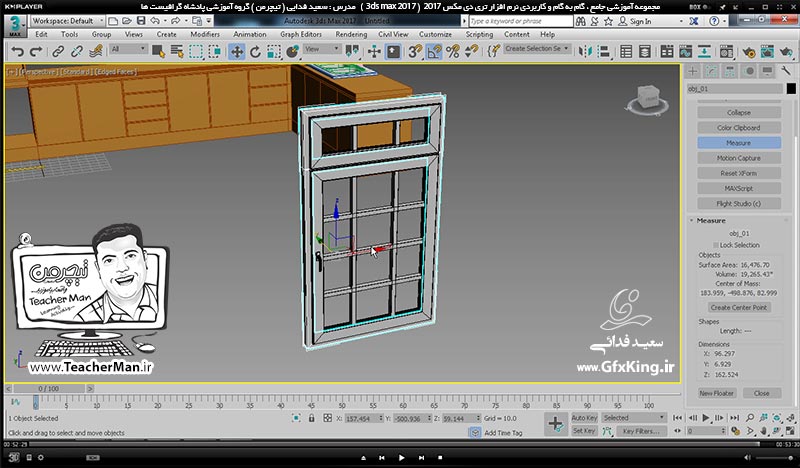The image size is (800, 468).
Task: Open Help dropdown arrow beside question mark
Action: coord(724,21)
